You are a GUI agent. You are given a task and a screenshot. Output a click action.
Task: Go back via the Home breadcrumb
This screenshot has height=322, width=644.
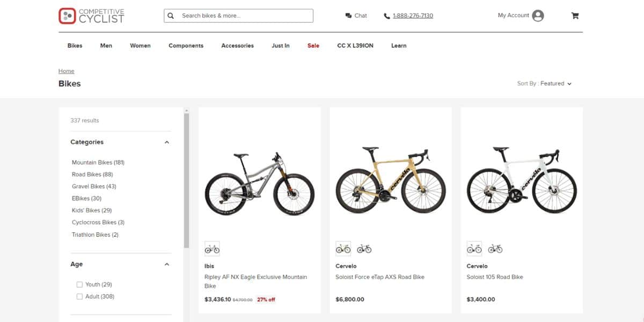point(66,70)
